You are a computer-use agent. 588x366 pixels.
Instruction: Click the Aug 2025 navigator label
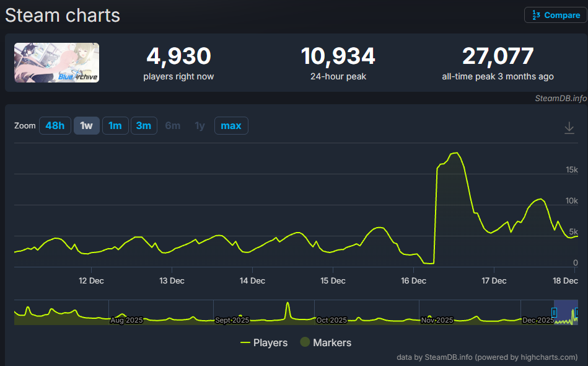(126, 320)
